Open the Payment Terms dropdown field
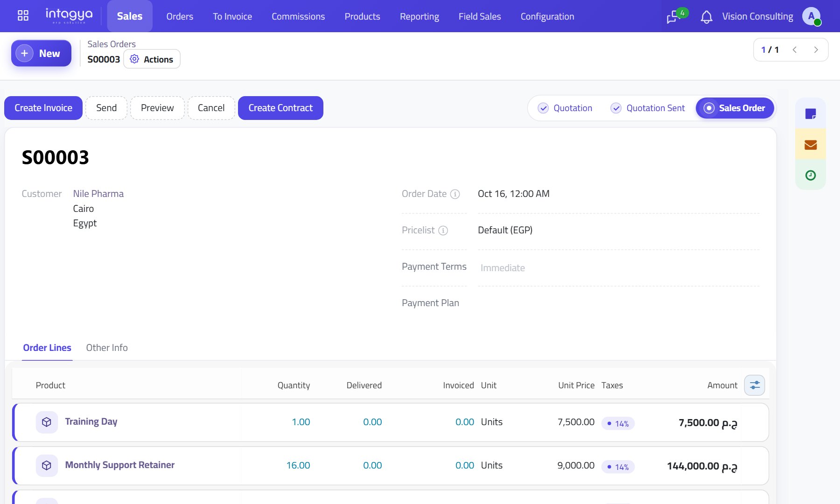 [x=619, y=268]
